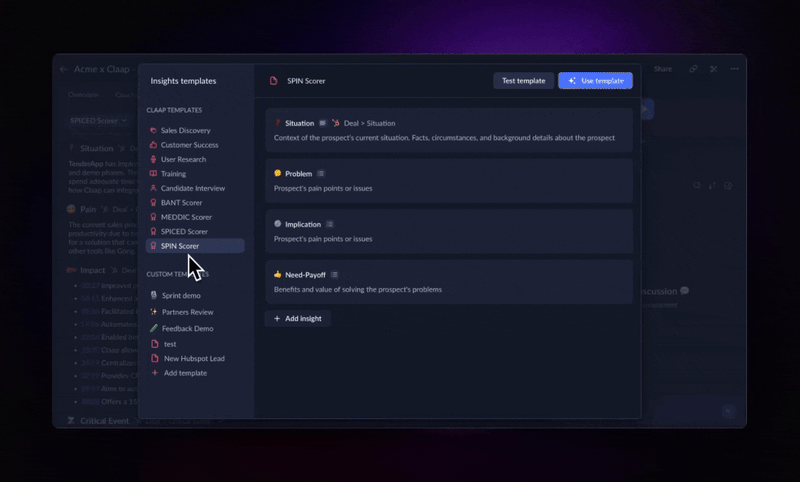
Task: Click the SPIN Scorer document icon in header
Action: [x=274, y=81]
